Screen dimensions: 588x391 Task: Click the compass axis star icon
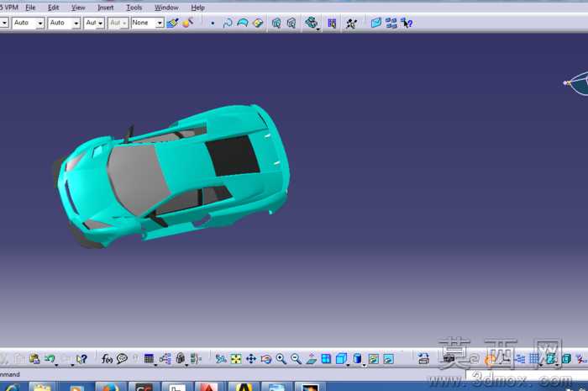351,24
